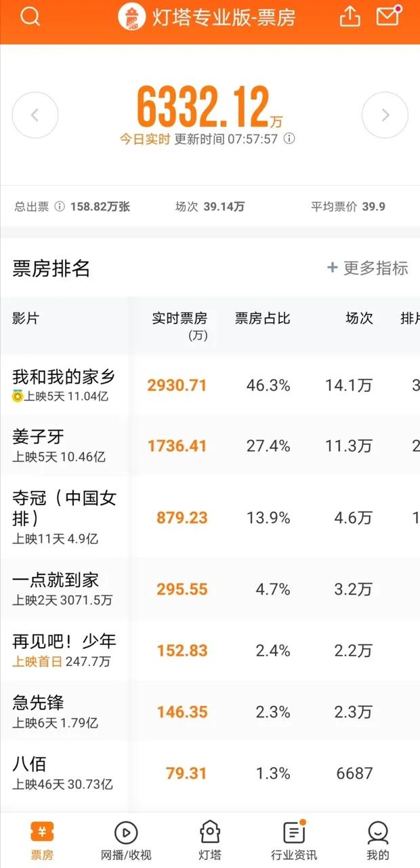This screenshot has width=420, height=868.
Task: Go to previous day with left arrow
Action: click(x=35, y=115)
